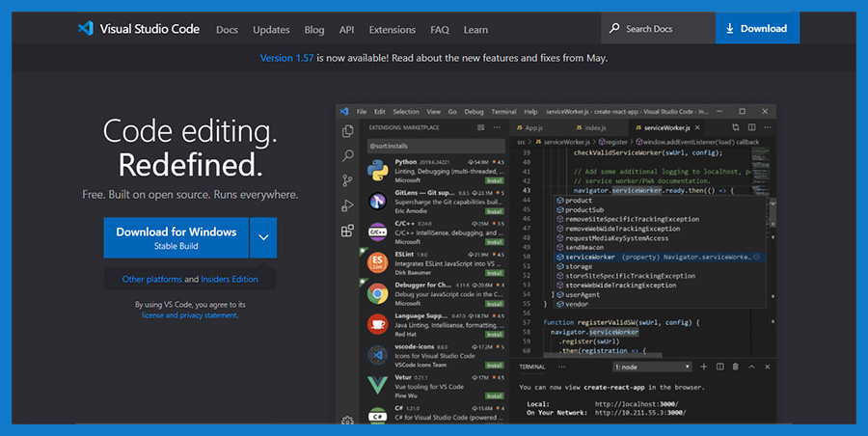Click the Python extension icon
868x436 pixels.
[x=377, y=170]
